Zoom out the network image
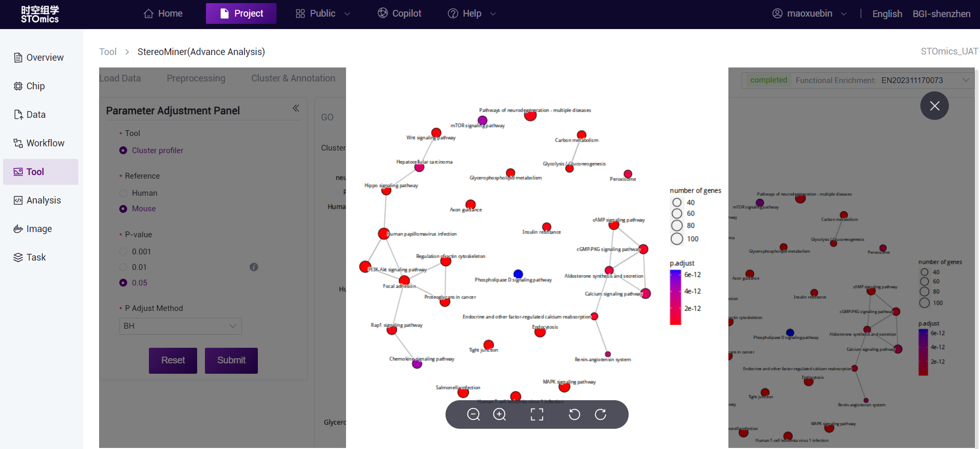 pos(473,414)
